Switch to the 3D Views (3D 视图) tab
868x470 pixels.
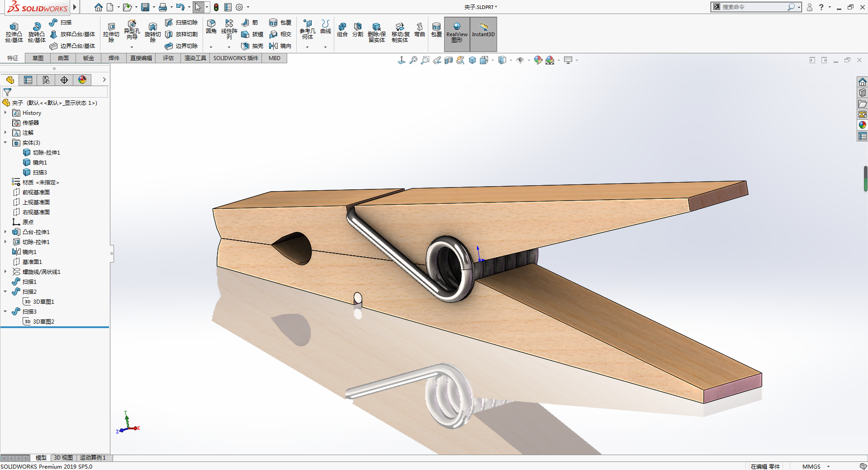coord(63,458)
